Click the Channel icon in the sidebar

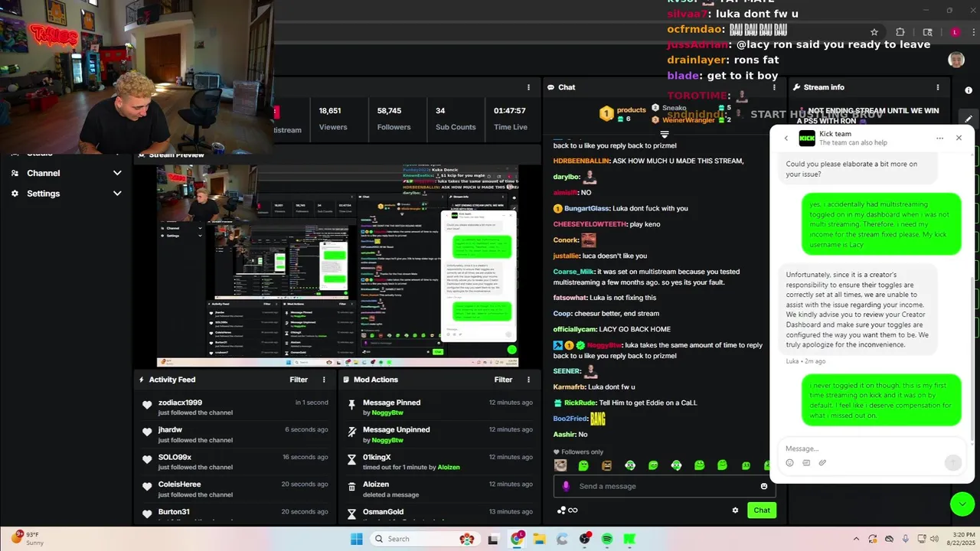pos(15,173)
